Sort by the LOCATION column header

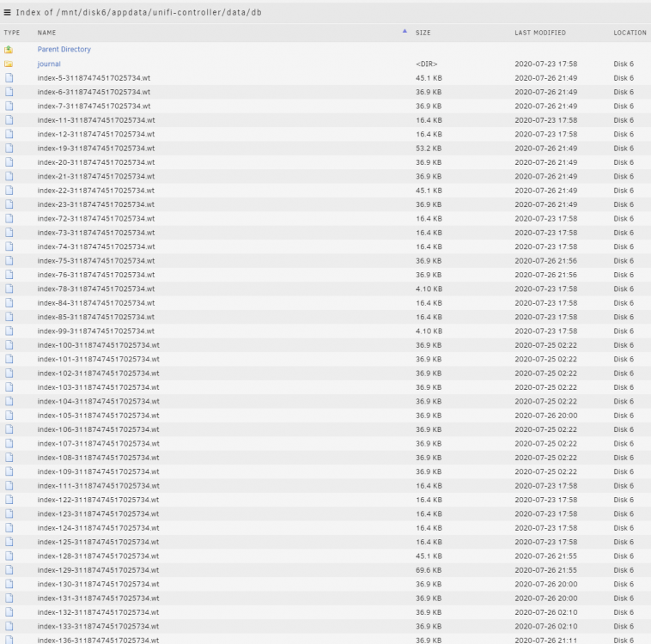(x=630, y=33)
